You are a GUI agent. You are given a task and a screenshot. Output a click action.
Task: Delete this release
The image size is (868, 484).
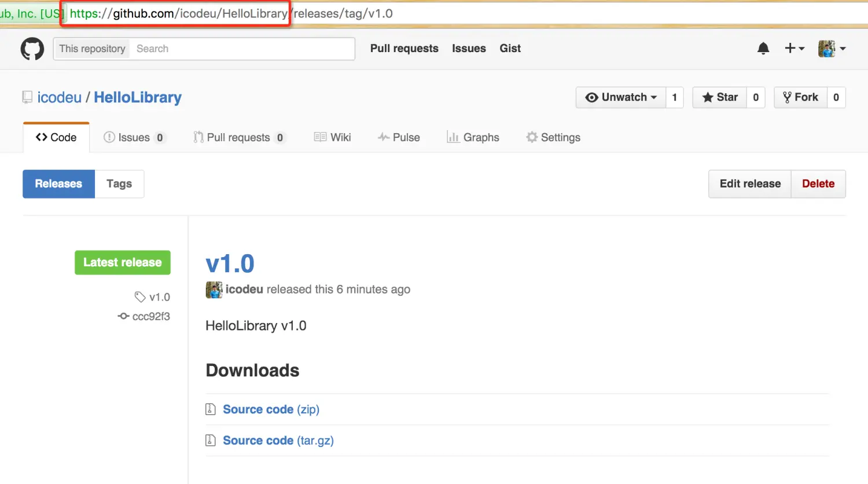818,184
